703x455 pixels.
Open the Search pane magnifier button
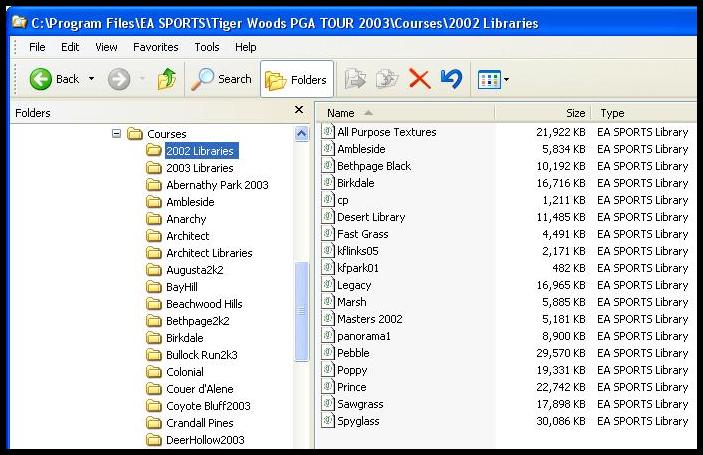pos(221,79)
